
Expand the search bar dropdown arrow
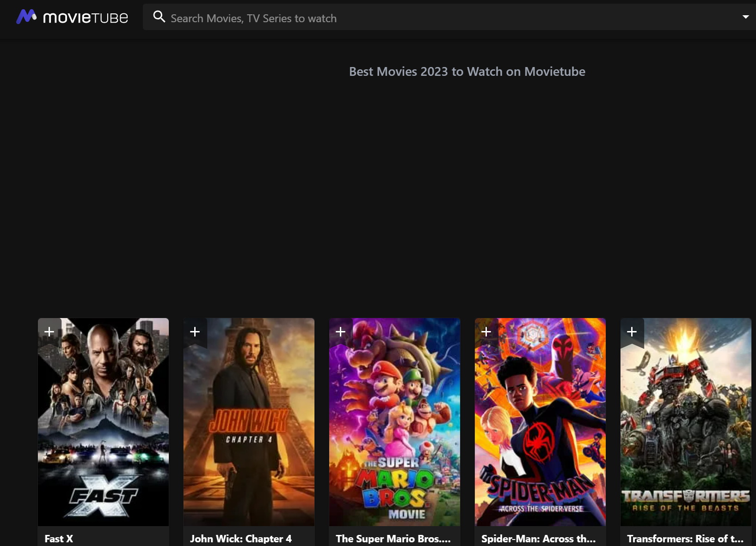click(x=745, y=17)
